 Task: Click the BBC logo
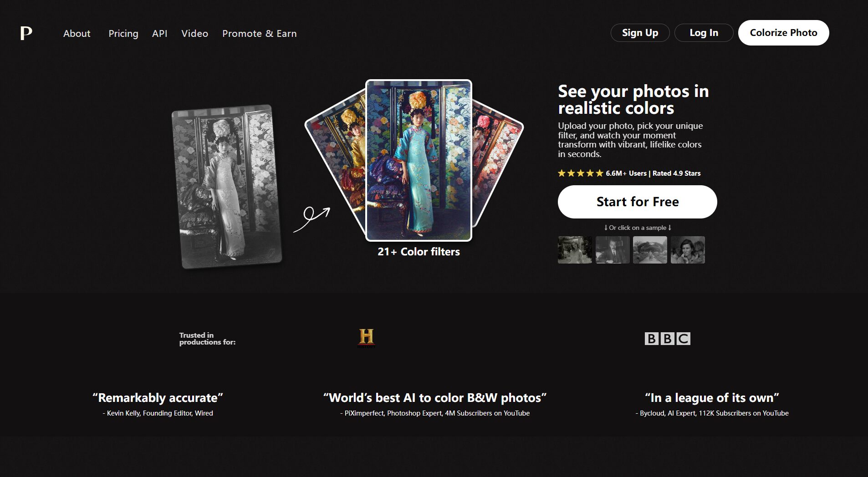(x=667, y=339)
